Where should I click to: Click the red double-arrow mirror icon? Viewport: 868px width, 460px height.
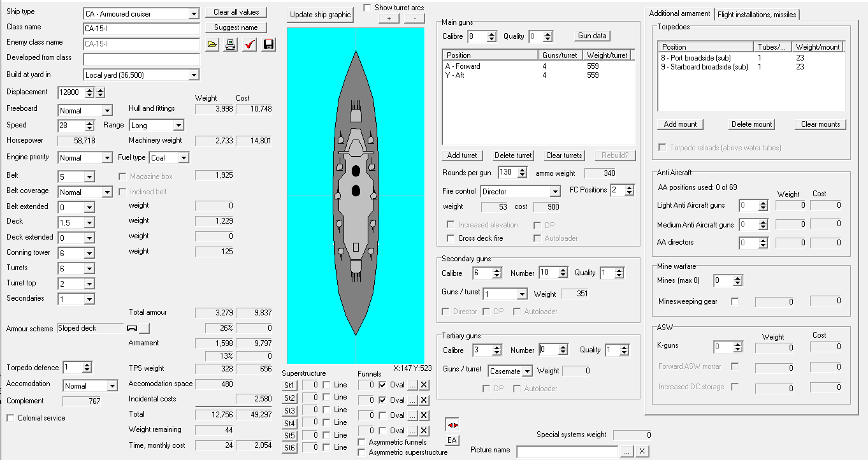(x=452, y=425)
